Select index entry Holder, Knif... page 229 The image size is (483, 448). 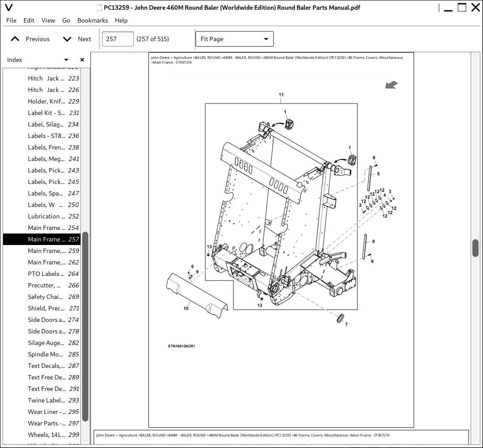(42, 101)
